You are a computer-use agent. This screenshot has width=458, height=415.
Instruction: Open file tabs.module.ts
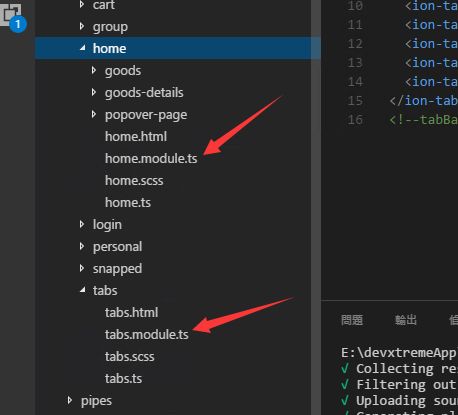[147, 334]
